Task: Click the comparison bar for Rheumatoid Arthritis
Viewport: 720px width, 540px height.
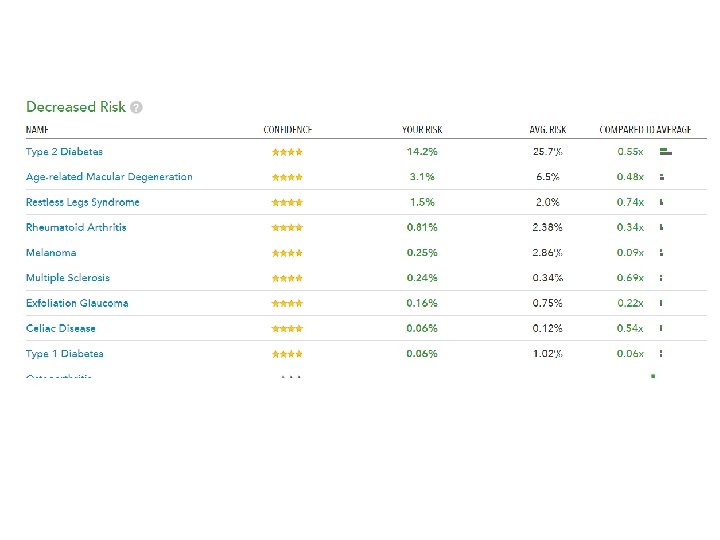Action: pyautogui.click(x=661, y=227)
